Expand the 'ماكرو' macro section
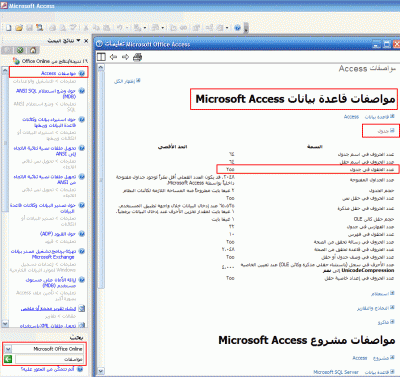 click(386, 322)
